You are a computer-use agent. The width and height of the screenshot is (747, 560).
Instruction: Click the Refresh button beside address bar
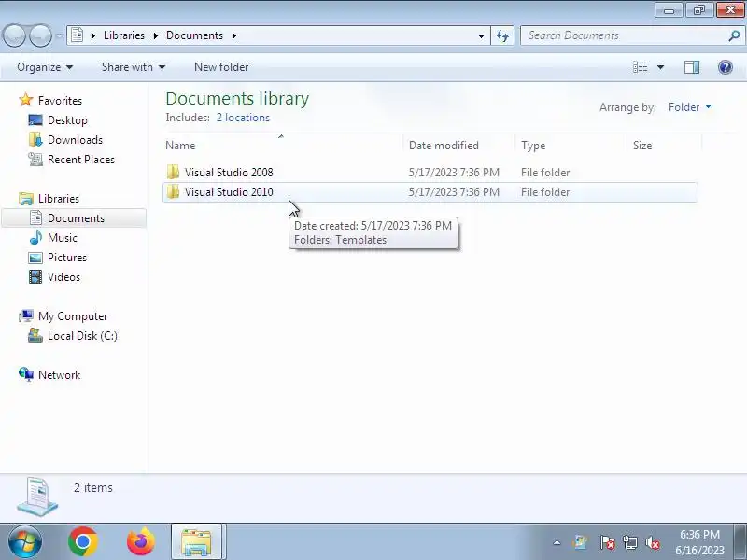coord(502,35)
